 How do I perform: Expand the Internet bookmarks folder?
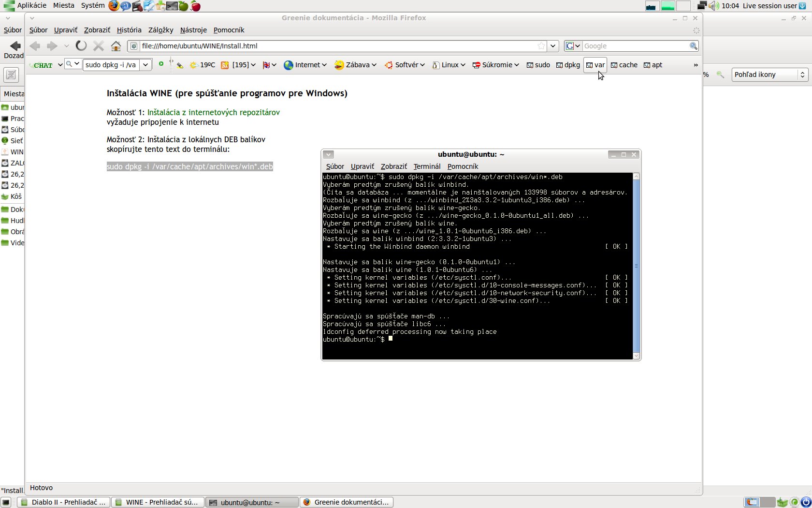point(305,65)
